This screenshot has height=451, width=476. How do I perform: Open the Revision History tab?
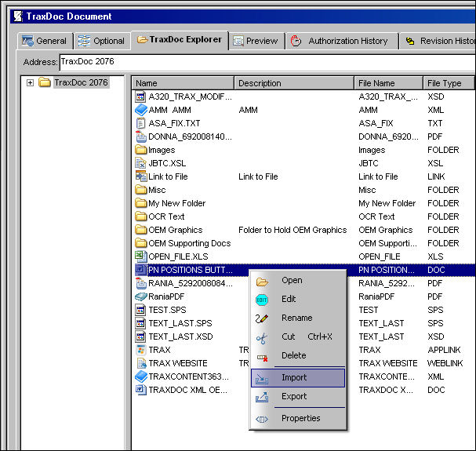click(x=438, y=41)
